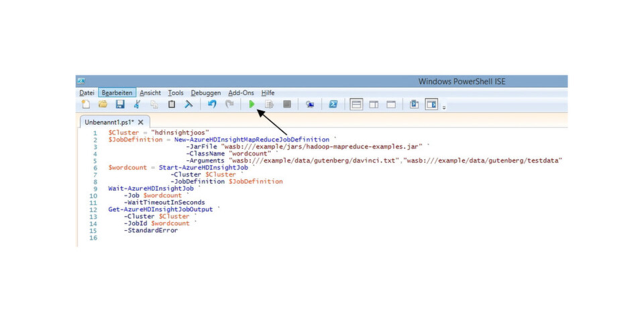Open a script using the folder icon

tap(103, 105)
